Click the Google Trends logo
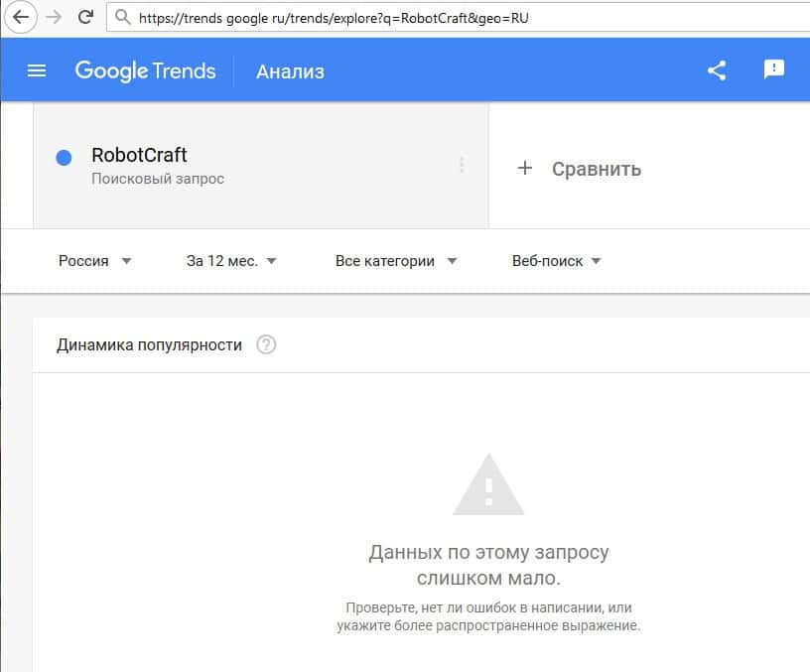This screenshot has width=810, height=672. coord(145,70)
